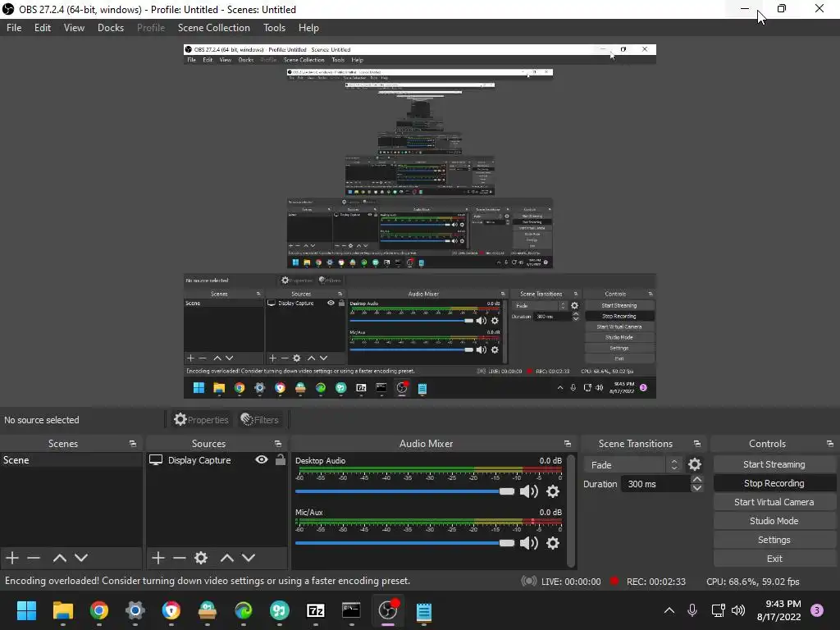
Task: Click the volume tray icon
Action: click(x=738, y=610)
